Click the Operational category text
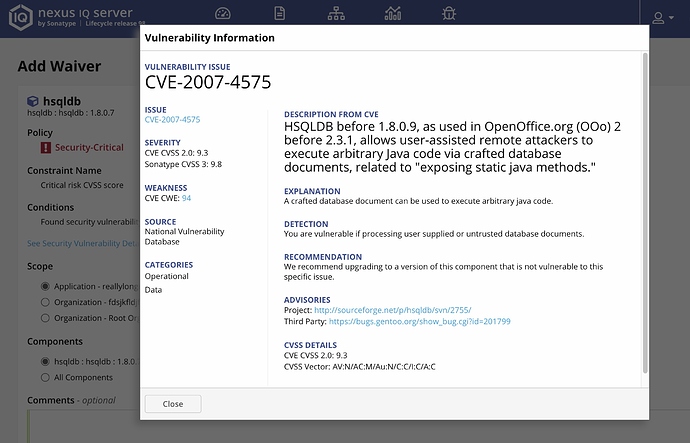 click(x=166, y=276)
